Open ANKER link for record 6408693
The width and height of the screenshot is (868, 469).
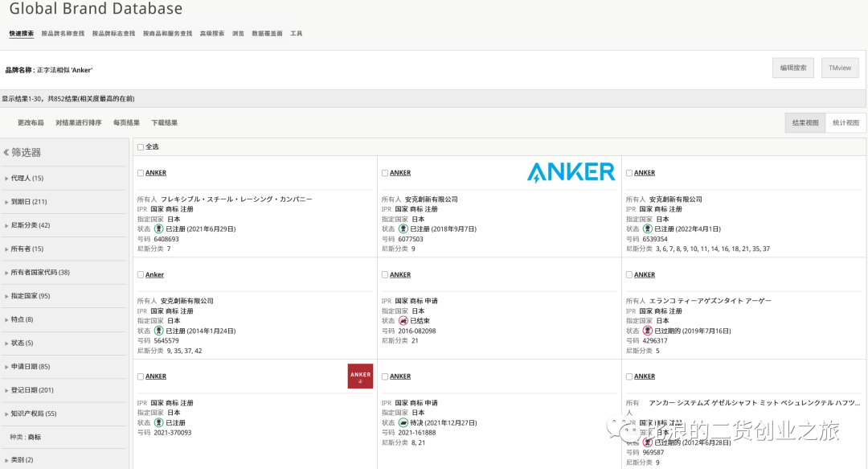tap(156, 173)
